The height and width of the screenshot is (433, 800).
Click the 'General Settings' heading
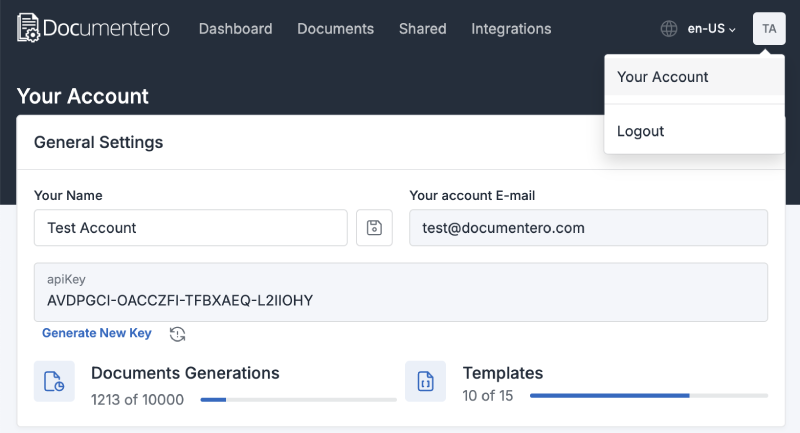(98, 142)
